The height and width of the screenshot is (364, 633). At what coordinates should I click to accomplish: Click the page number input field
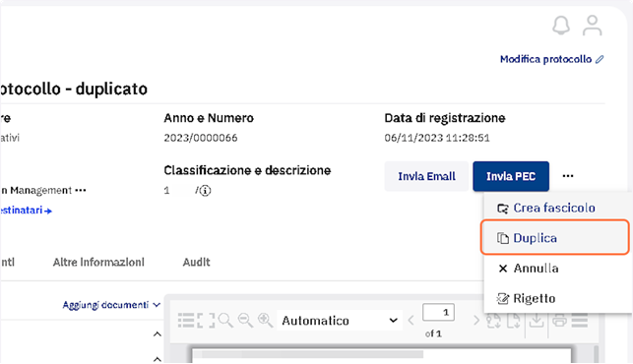point(438,312)
